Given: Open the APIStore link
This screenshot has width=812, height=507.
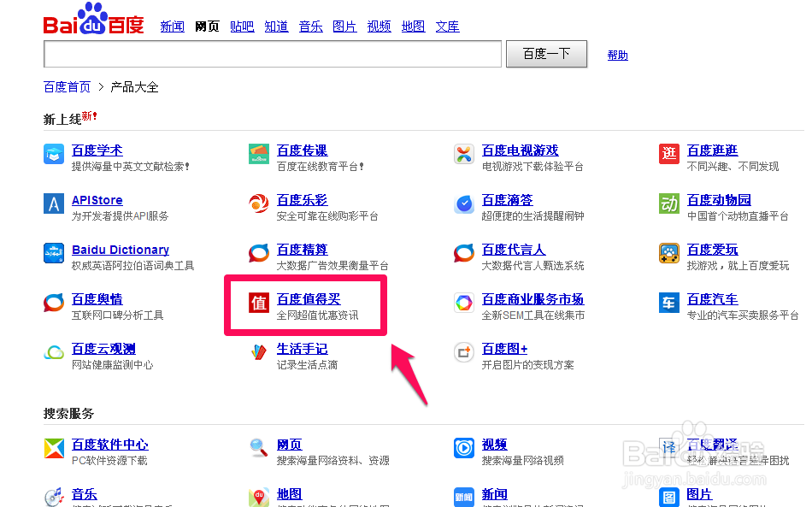Looking at the screenshot, I should coord(97,200).
